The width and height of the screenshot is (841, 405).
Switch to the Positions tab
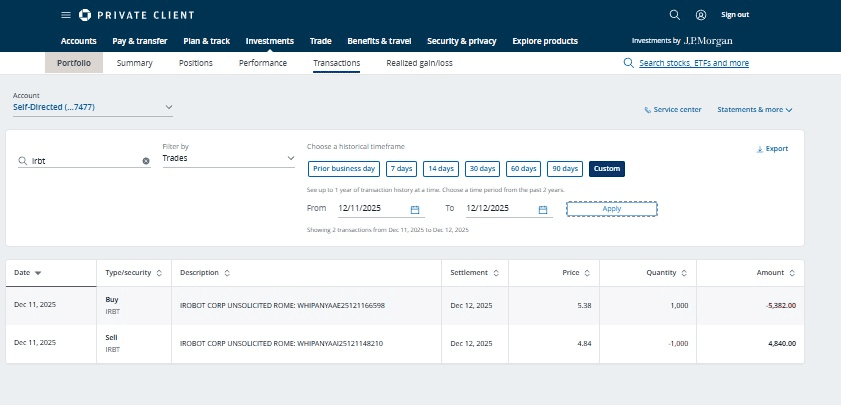(195, 63)
